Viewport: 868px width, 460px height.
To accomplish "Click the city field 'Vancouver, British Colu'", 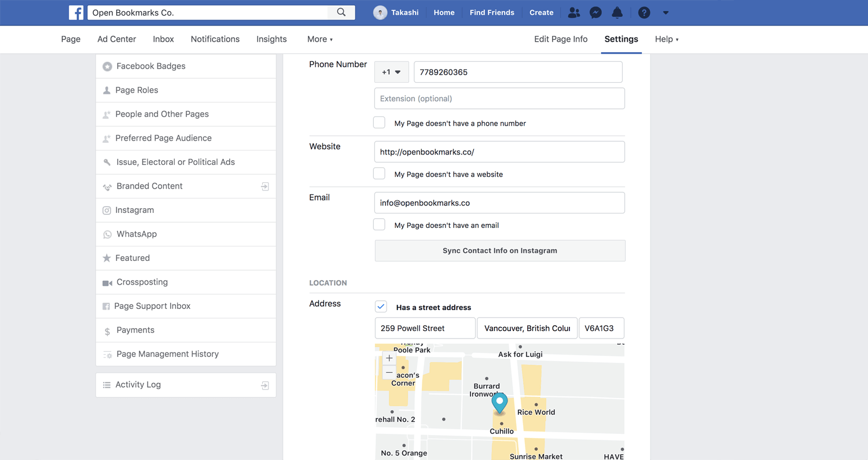I will coord(527,328).
